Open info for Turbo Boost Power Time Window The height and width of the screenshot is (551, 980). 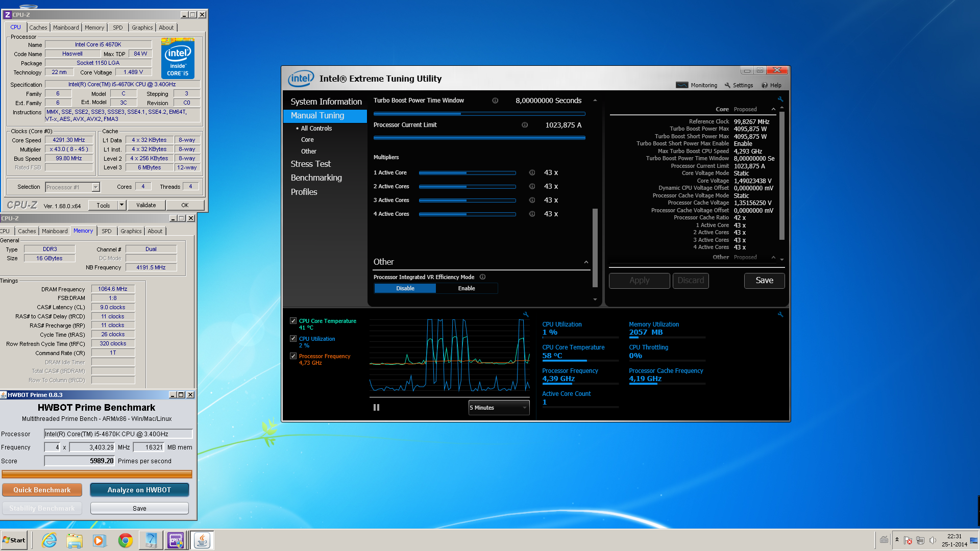click(495, 101)
